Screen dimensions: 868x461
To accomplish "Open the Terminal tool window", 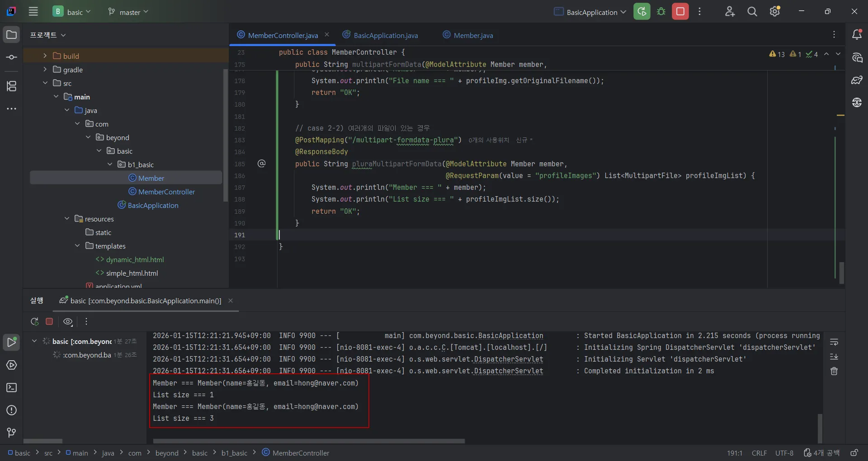I will 12,388.
